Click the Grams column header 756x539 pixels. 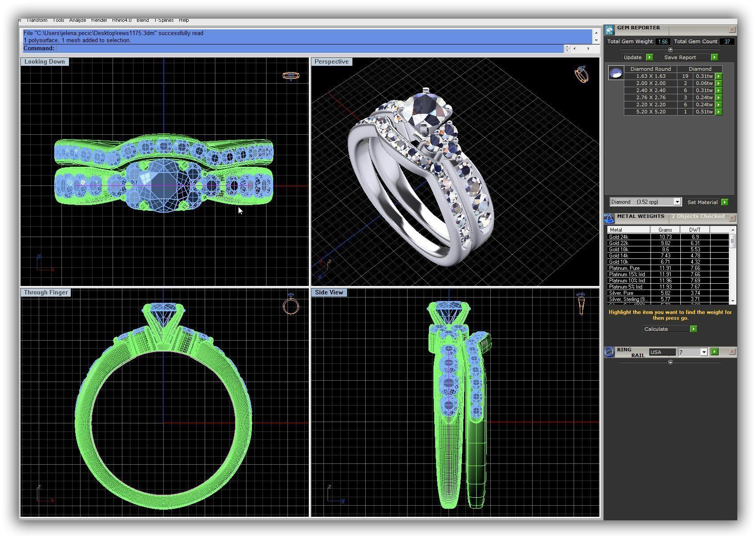pos(665,230)
